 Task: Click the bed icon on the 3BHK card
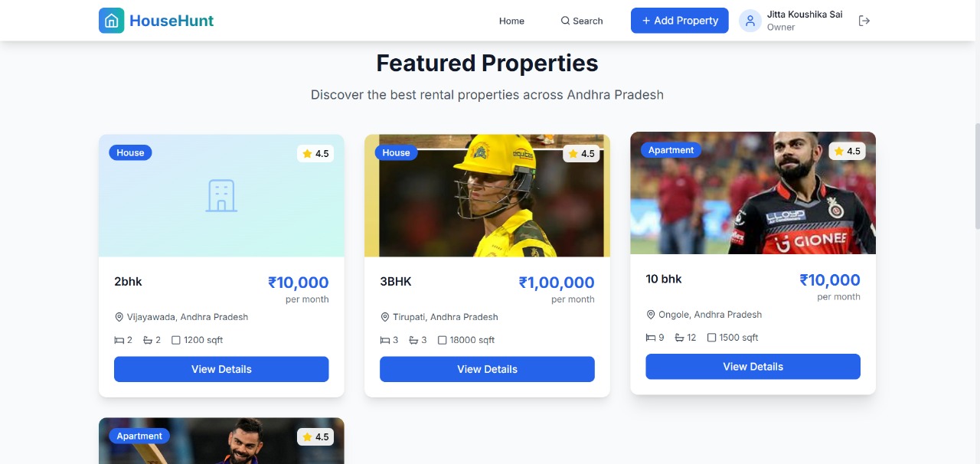point(385,340)
